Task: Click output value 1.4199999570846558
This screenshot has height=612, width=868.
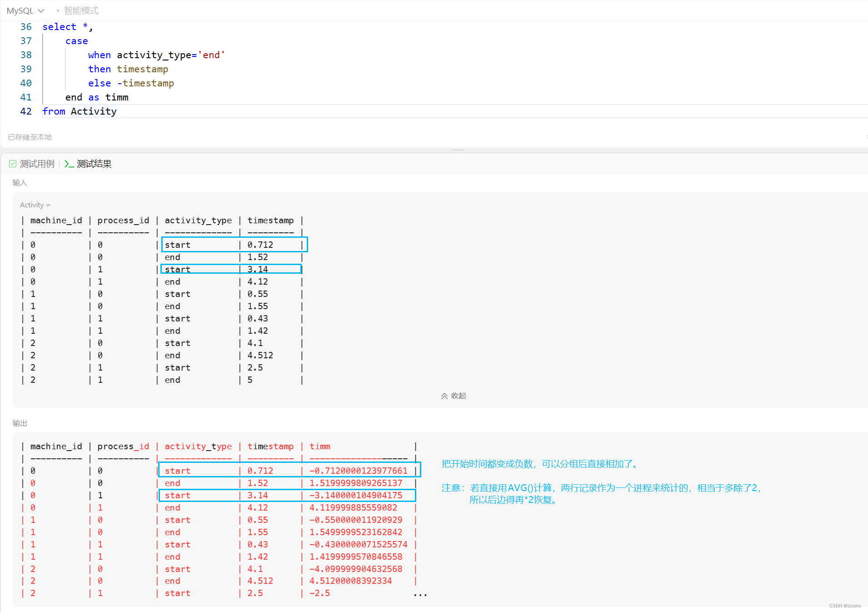Action: click(356, 557)
